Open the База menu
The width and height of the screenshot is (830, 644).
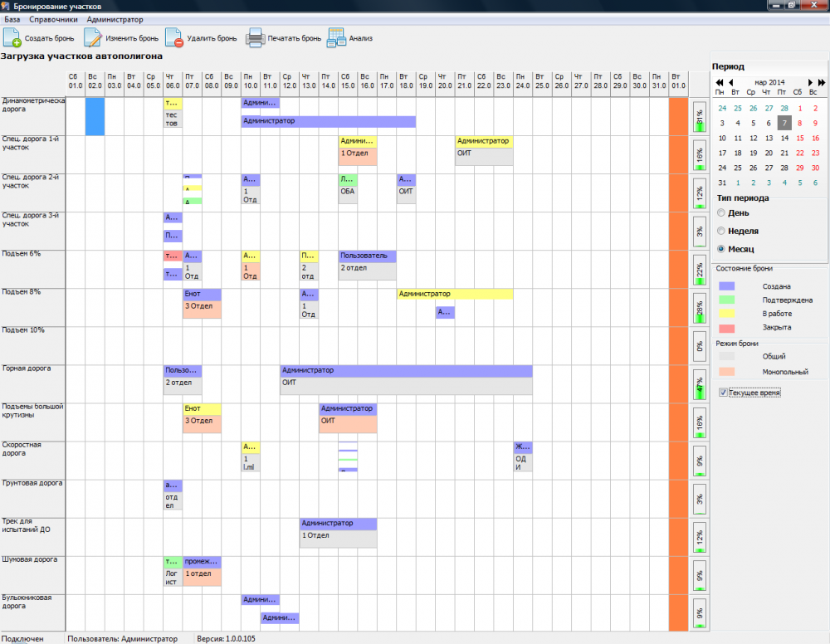[x=12, y=20]
